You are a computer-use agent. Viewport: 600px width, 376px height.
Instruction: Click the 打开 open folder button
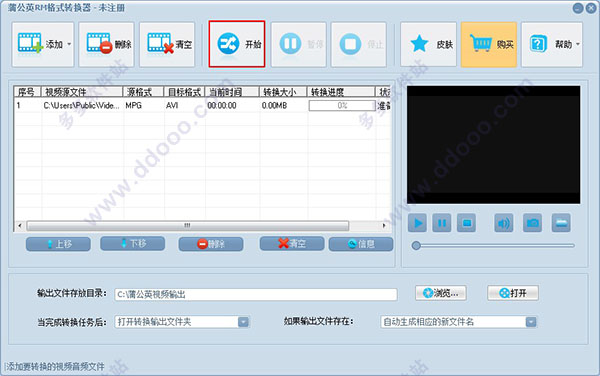pyautogui.click(x=513, y=293)
